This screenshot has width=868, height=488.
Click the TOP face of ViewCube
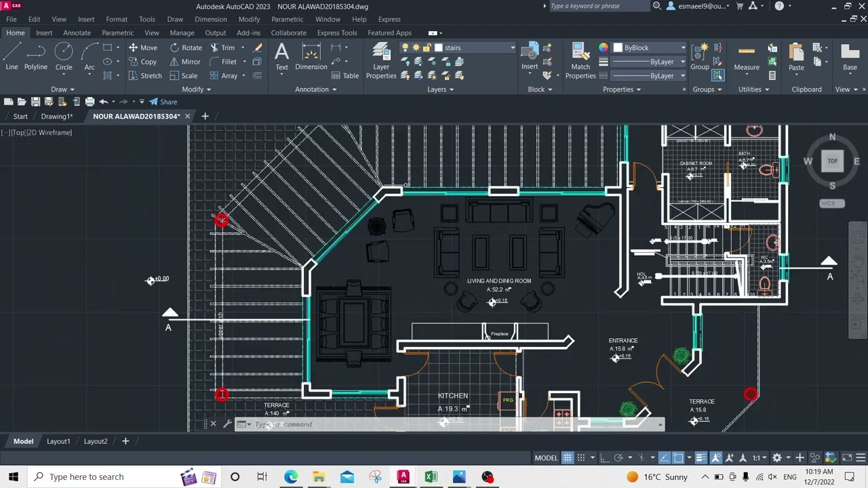[x=832, y=161]
